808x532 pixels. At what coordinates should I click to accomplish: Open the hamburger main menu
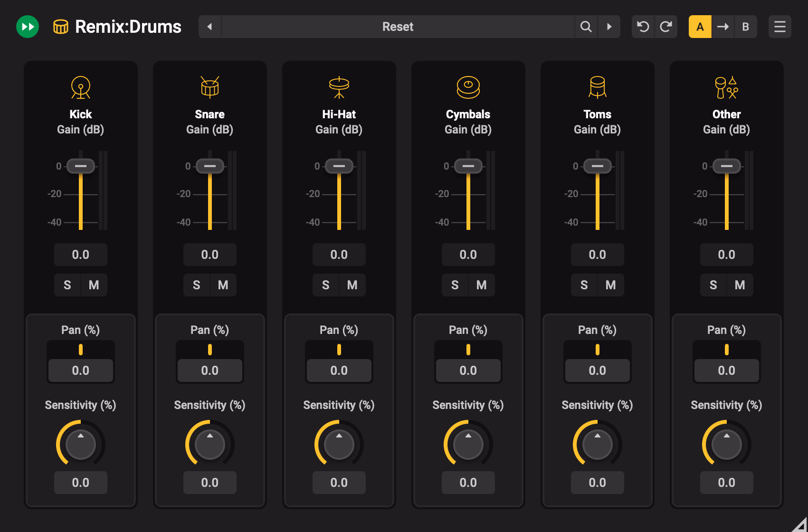click(780, 27)
